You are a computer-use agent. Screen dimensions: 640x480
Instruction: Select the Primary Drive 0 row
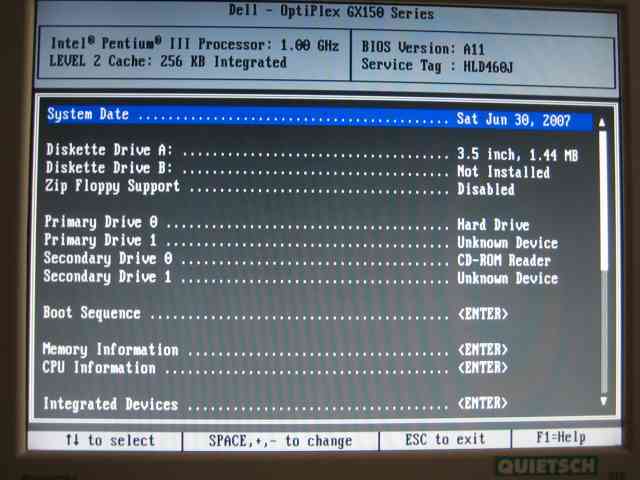287,223
